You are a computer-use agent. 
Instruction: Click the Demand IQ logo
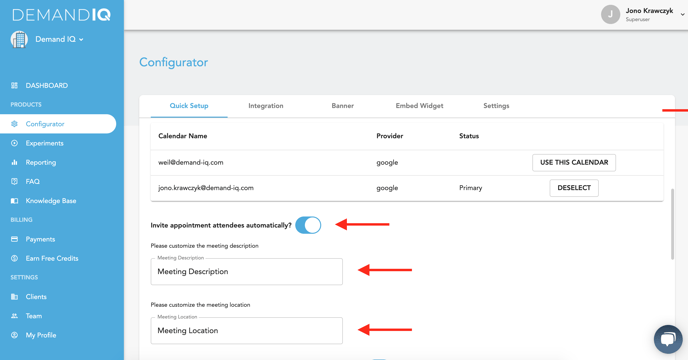pyautogui.click(x=61, y=15)
